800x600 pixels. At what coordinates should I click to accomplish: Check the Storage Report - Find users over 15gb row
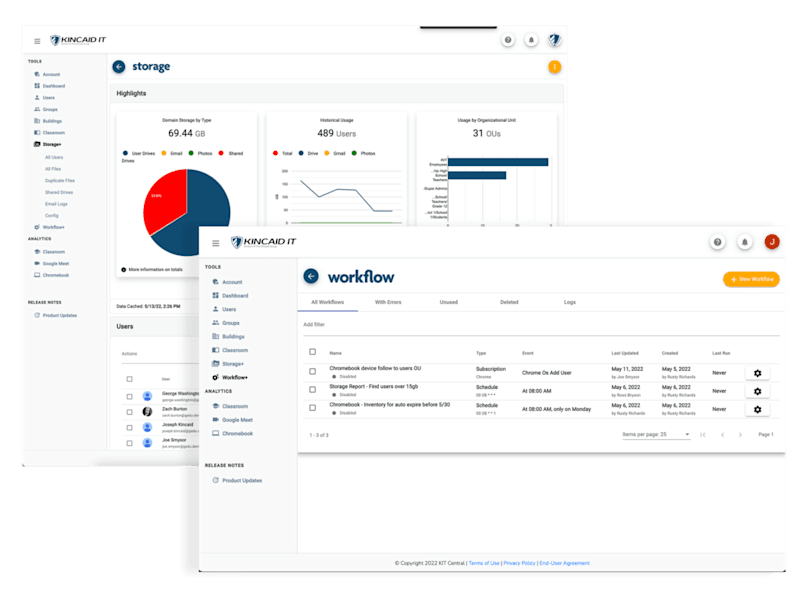(x=313, y=390)
